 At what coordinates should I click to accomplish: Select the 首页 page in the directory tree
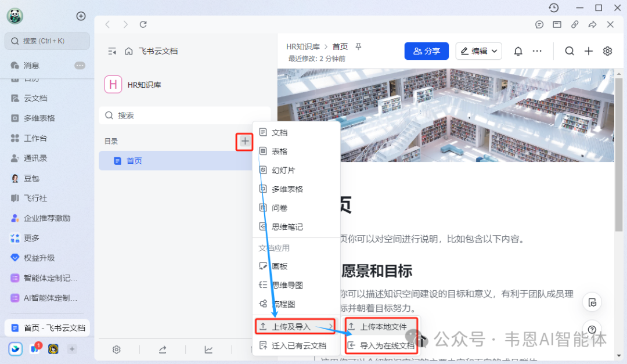tap(176, 161)
